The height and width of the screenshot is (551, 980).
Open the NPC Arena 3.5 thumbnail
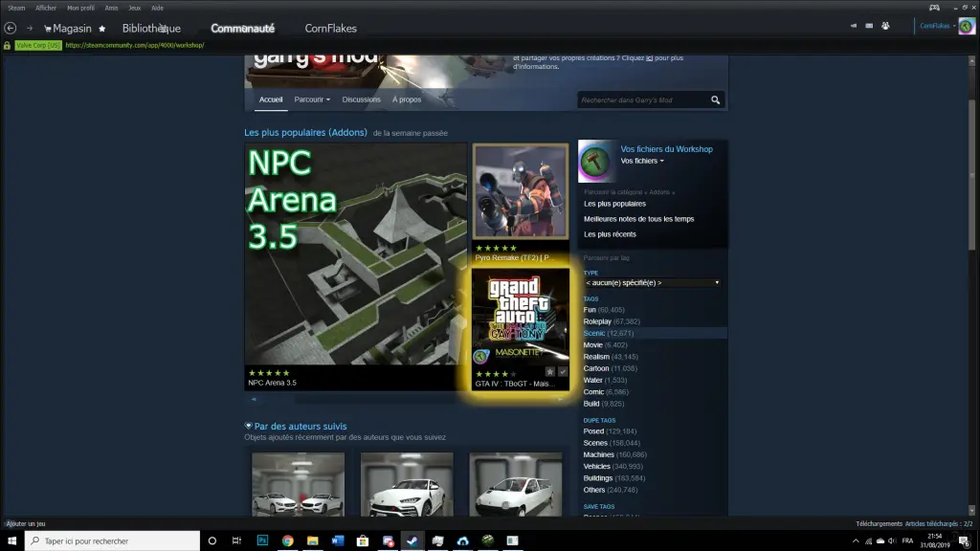(356, 253)
